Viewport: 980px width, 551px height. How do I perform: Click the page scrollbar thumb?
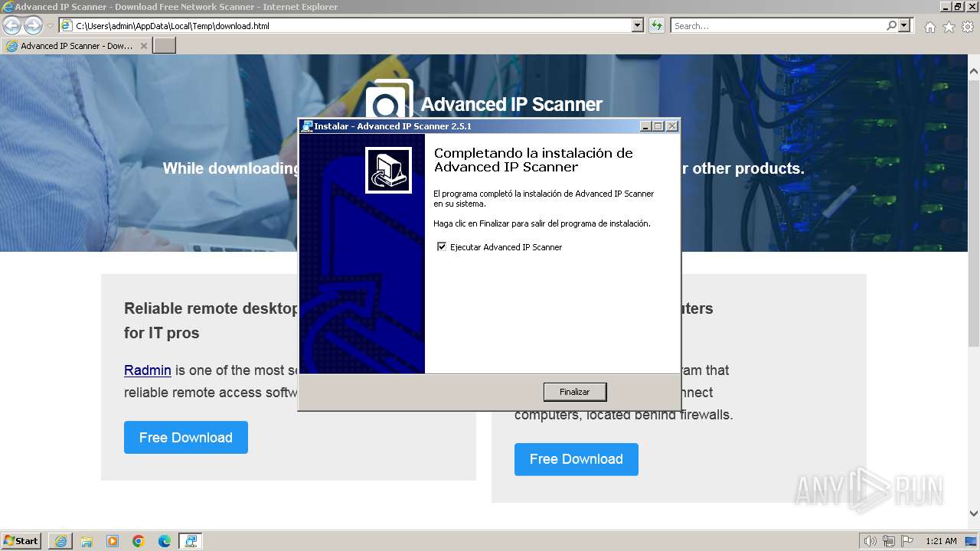pos(974,214)
